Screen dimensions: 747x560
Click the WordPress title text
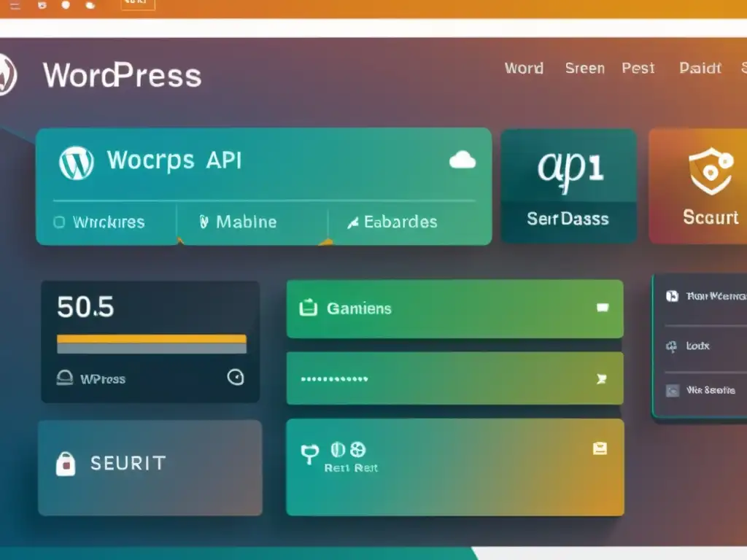(123, 75)
